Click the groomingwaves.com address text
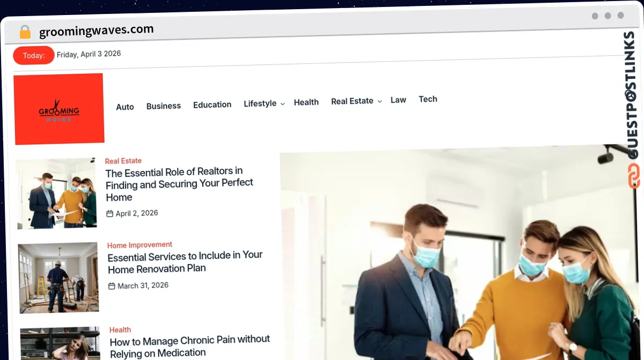644x360 pixels. (97, 31)
